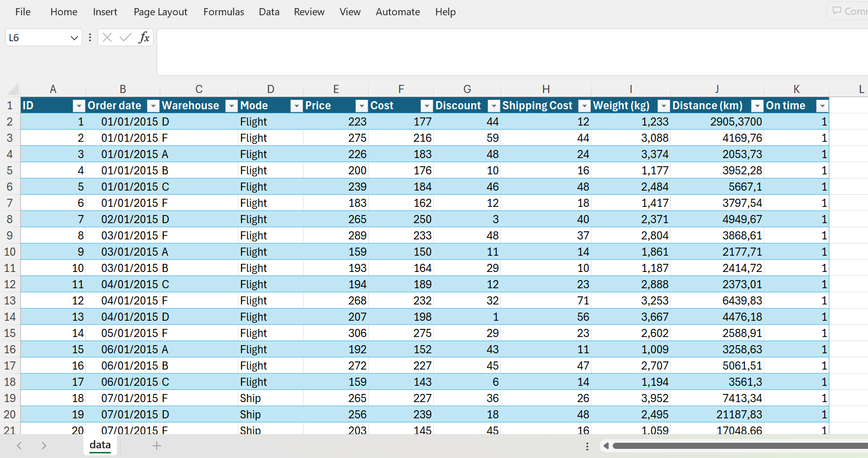
Task: Click the Comments button
Action: [849, 11]
